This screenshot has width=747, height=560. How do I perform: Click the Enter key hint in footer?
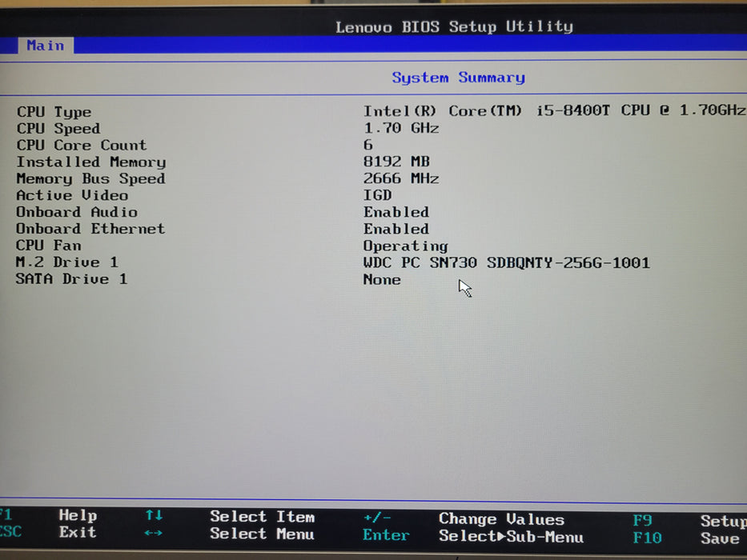click(386, 535)
